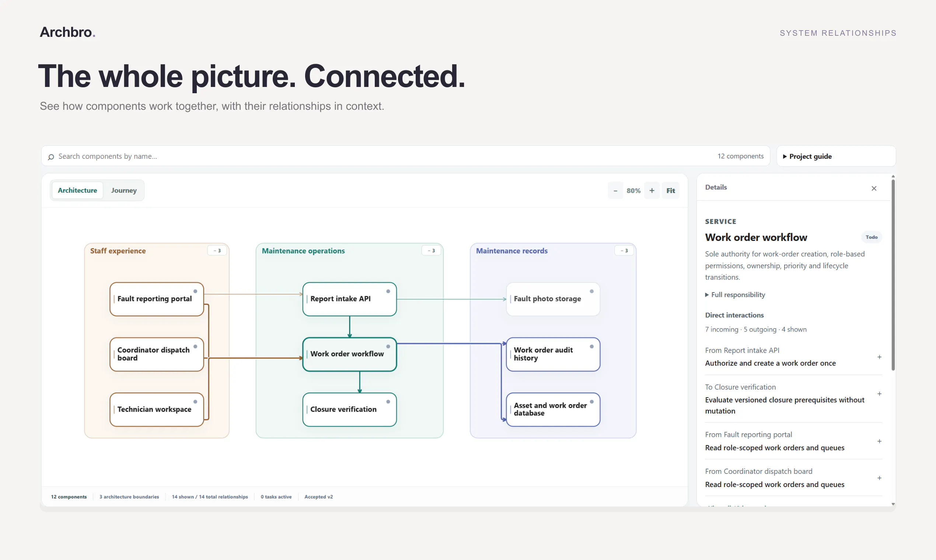Fit the diagram to view
Viewport: 936px width, 560px height.
click(x=670, y=190)
